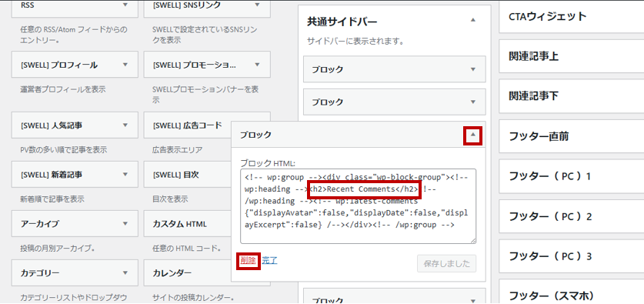Open the 関連記事下 widget area
This screenshot has height=304, width=644.
click(x=572, y=96)
